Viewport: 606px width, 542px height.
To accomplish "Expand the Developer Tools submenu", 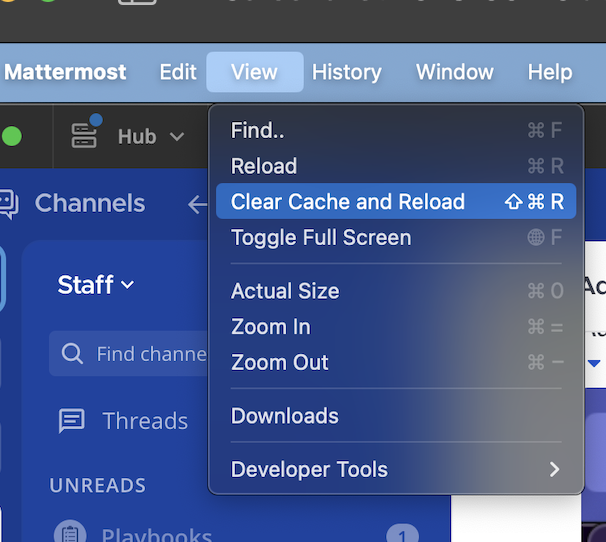I will click(x=396, y=469).
